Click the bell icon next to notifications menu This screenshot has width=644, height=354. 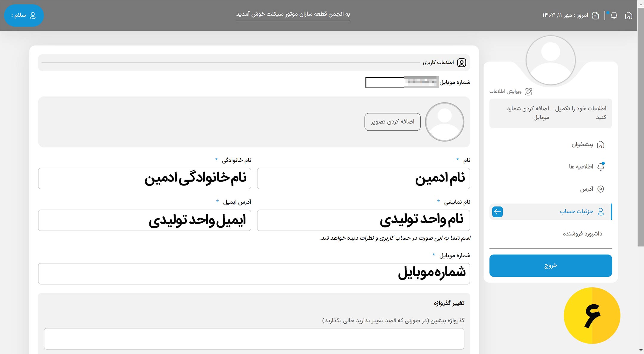pos(601,166)
